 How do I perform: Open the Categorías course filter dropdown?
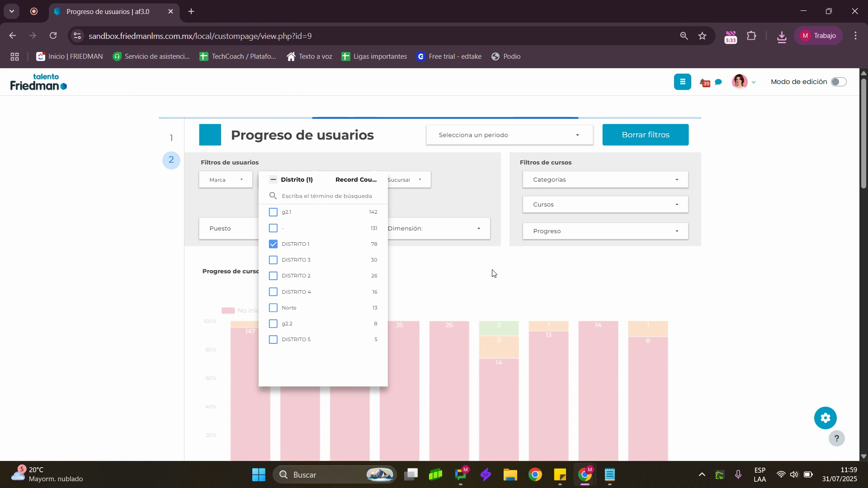point(605,180)
